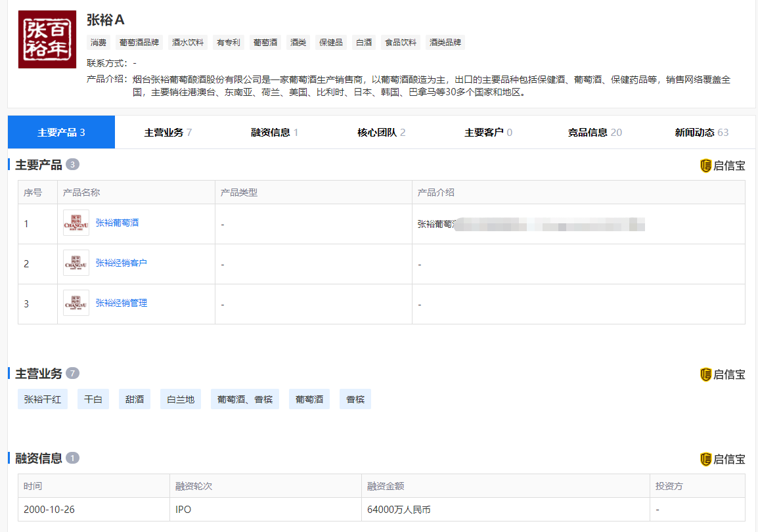
Task: Go to the 新闻动态 tab
Action: [x=702, y=132]
